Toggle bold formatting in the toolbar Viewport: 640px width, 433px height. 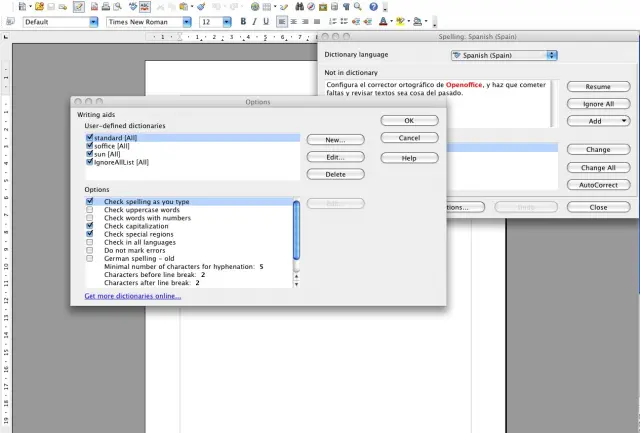[x=243, y=21]
